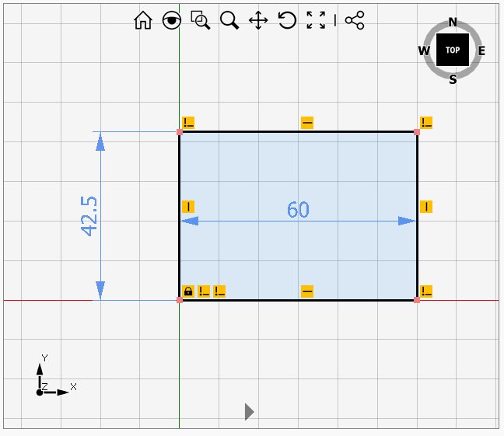Click the TOP face of the view cube

click(453, 50)
